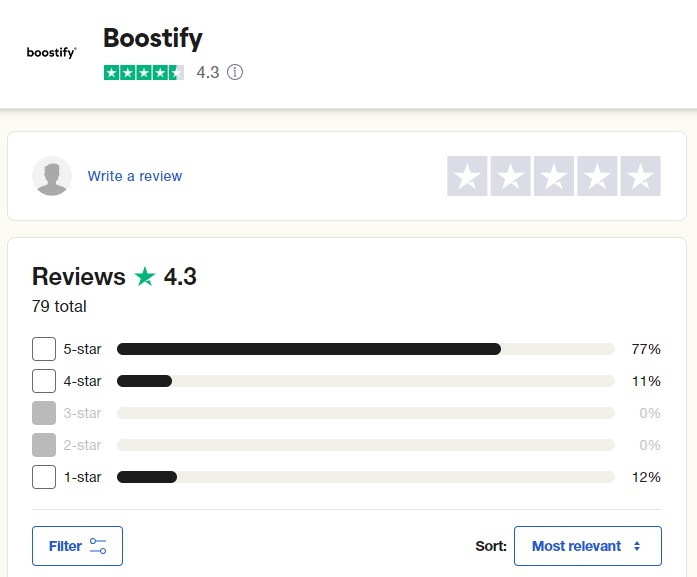Click the 2-star empty rating bar

point(366,445)
